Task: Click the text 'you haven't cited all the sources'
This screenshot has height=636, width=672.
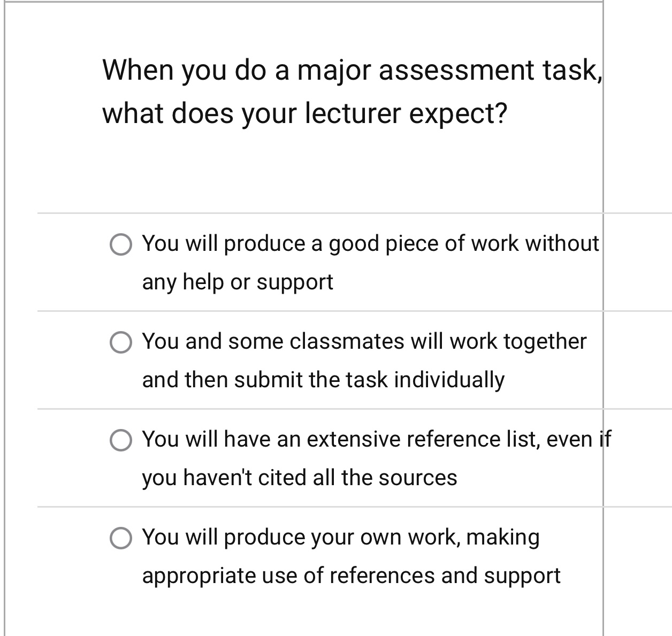Action: click(x=299, y=478)
